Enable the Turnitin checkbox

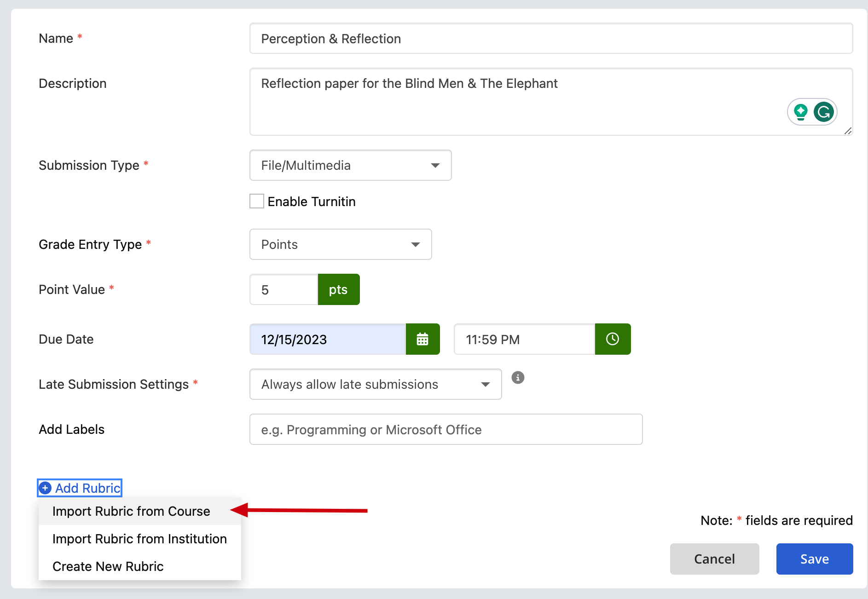[x=257, y=202]
